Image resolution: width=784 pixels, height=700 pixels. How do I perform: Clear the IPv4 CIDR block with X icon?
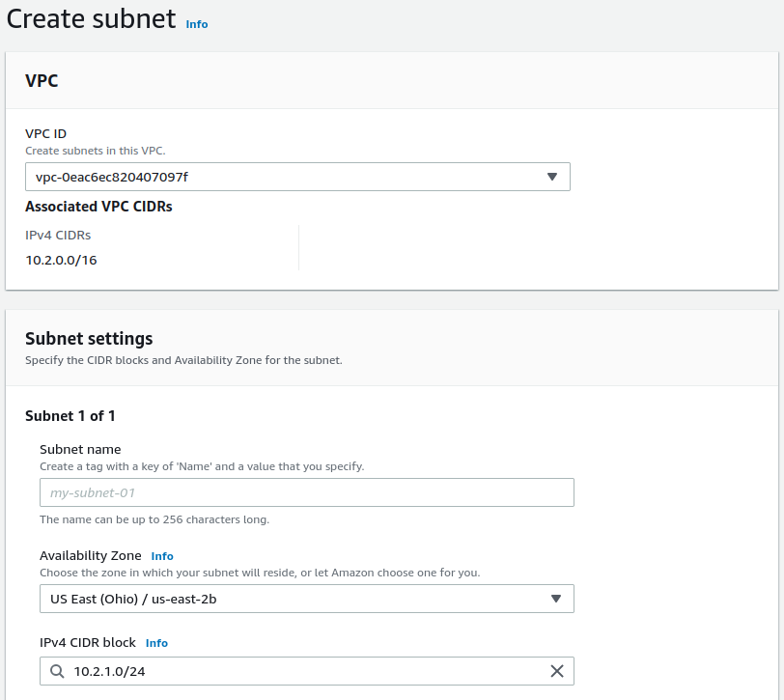coord(557,671)
